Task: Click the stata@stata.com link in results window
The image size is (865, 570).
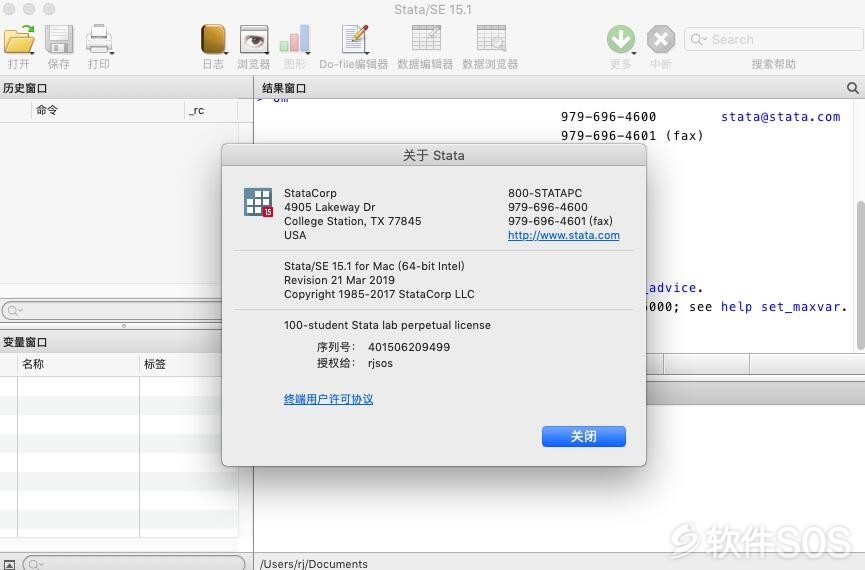Action: (781, 117)
